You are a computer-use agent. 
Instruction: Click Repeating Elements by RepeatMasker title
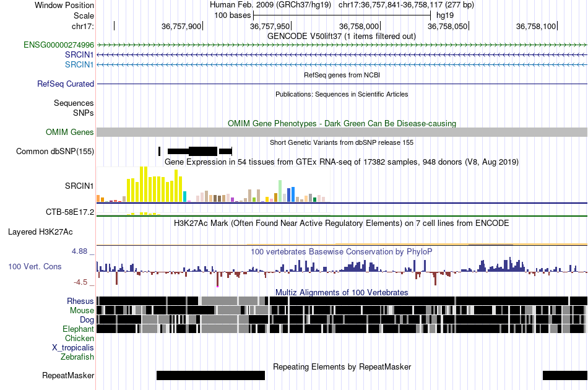click(x=342, y=366)
